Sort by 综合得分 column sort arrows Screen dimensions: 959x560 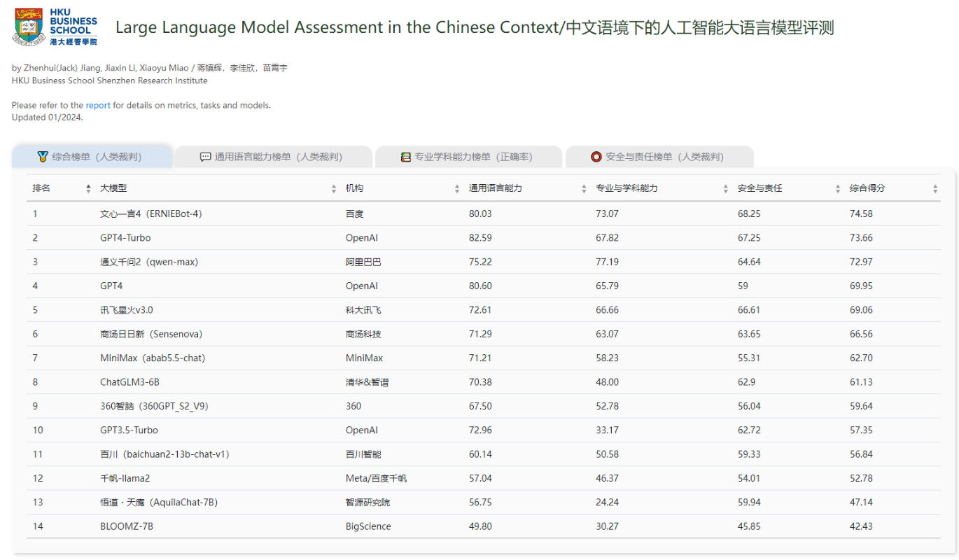(935, 189)
